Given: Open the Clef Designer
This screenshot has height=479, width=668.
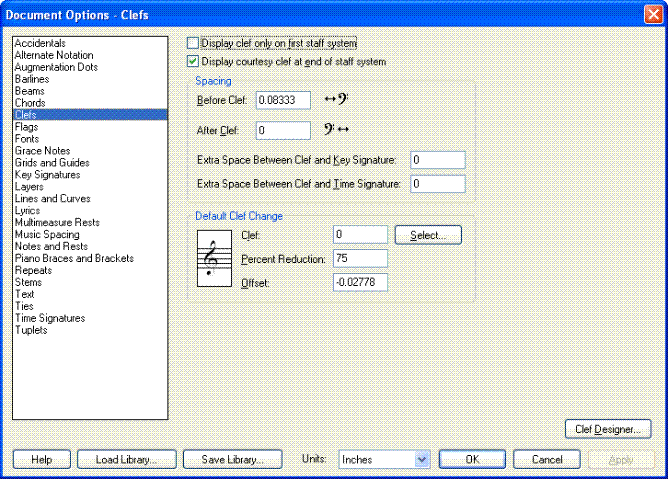Looking at the screenshot, I should click(x=608, y=429).
